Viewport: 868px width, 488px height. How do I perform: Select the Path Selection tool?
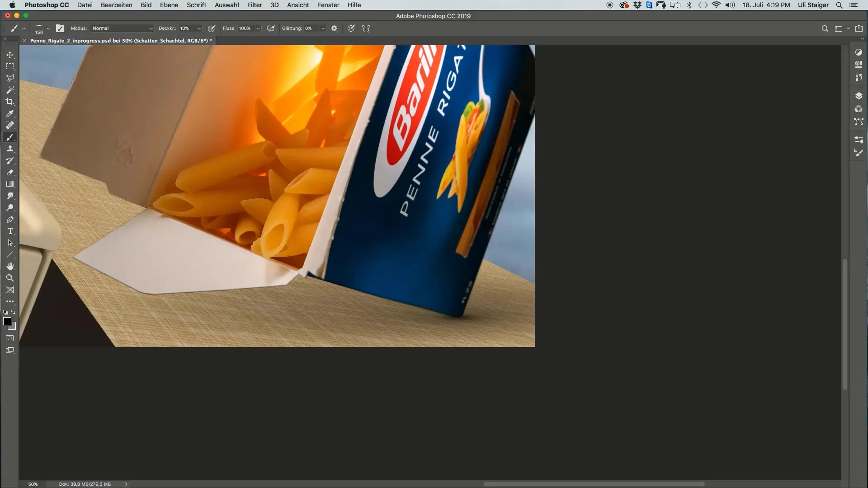coord(10,243)
